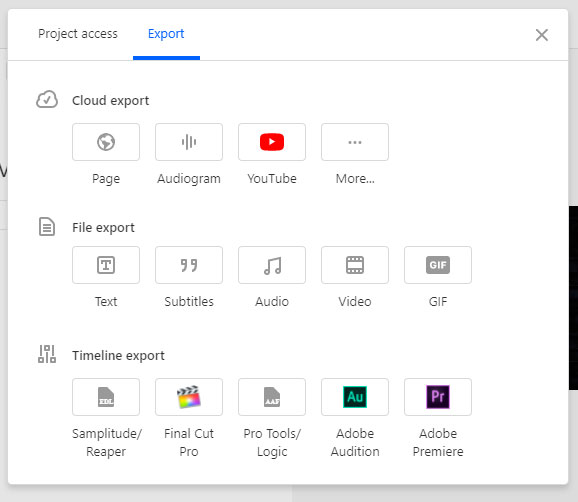
Task: Select the Text file export icon
Action: 106,265
